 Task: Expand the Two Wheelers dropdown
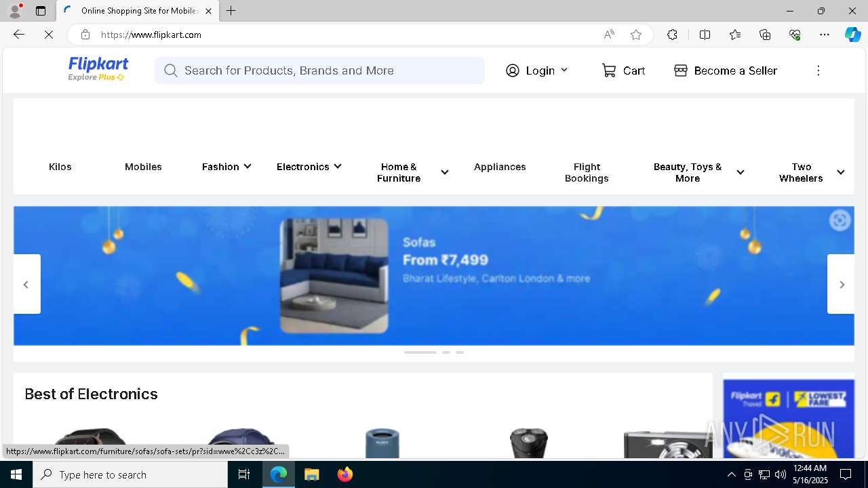click(x=811, y=172)
